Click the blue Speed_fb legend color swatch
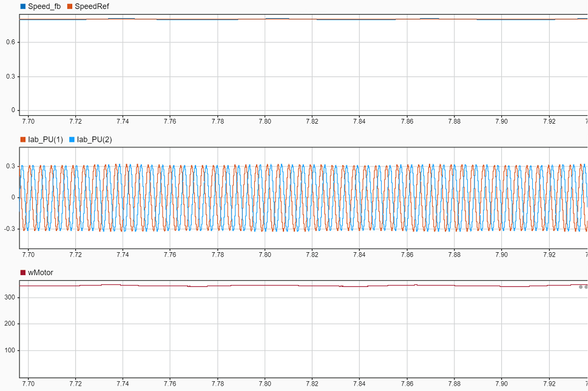The image size is (588, 391). [23, 7]
